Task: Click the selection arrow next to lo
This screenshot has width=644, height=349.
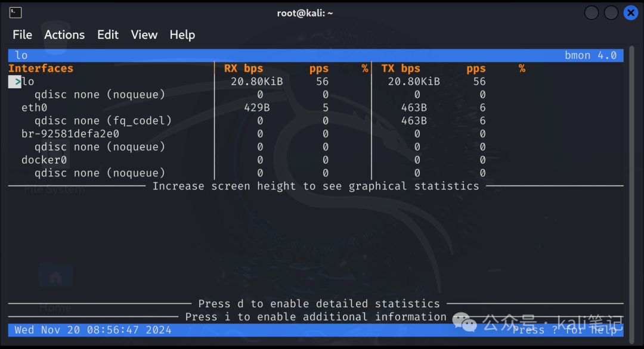Action: click(15, 82)
